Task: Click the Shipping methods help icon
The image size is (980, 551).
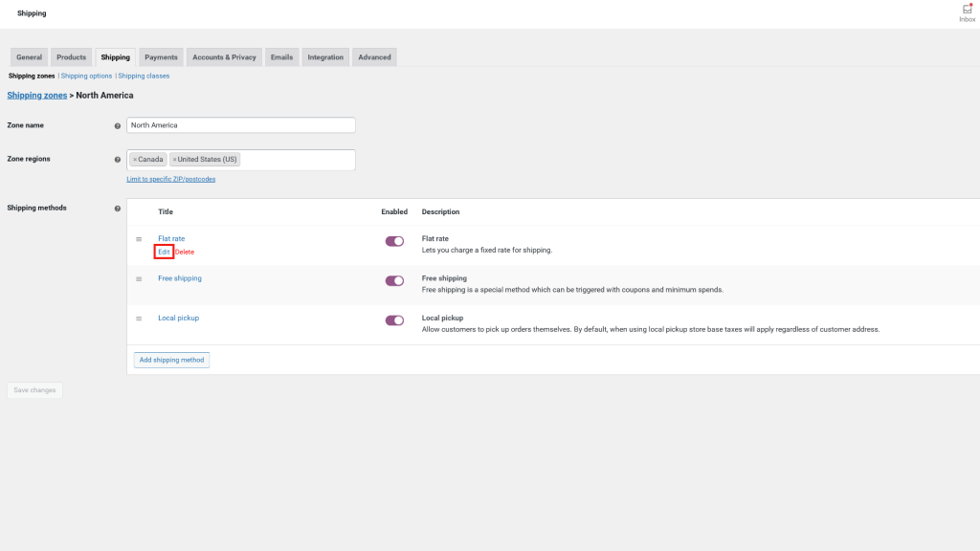Action: coord(118,209)
